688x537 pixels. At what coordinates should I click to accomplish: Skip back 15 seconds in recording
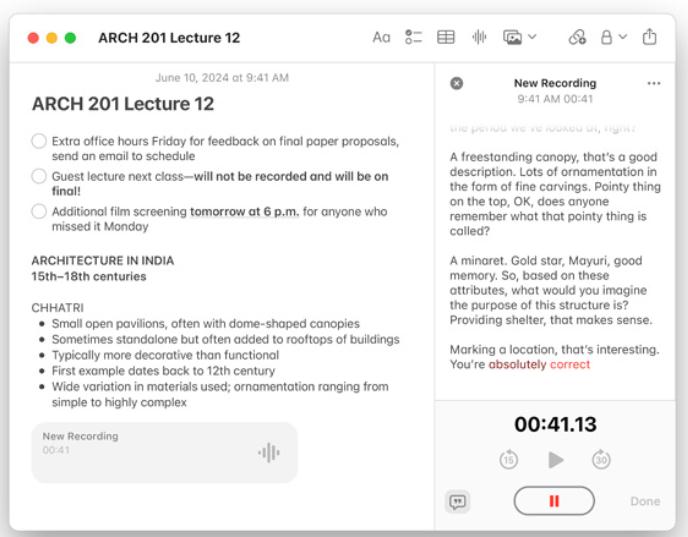tap(509, 460)
